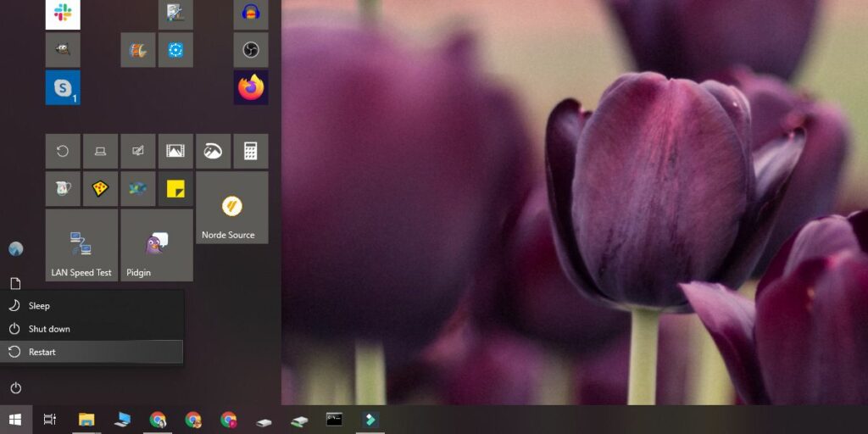Open the Norde Source tile
This screenshot has width=868, height=434.
231,208
